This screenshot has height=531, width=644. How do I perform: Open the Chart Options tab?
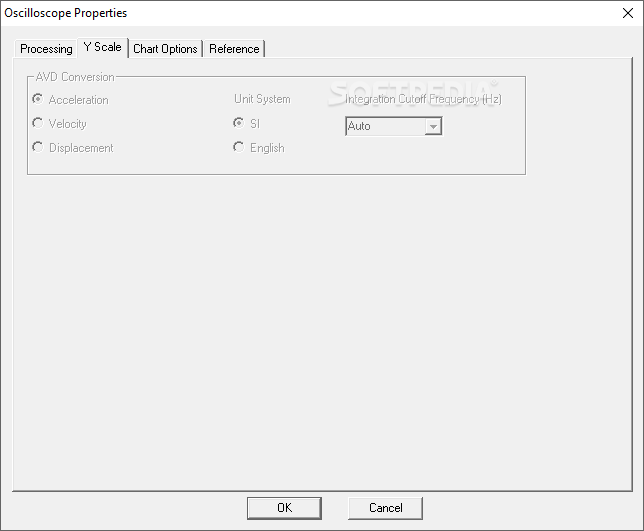165,49
